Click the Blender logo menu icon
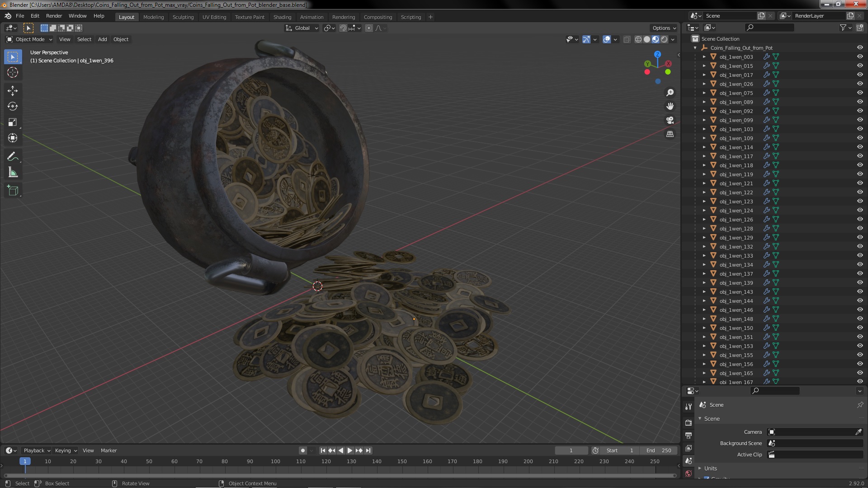Viewport: 868px width, 488px height. coord(8,16)
